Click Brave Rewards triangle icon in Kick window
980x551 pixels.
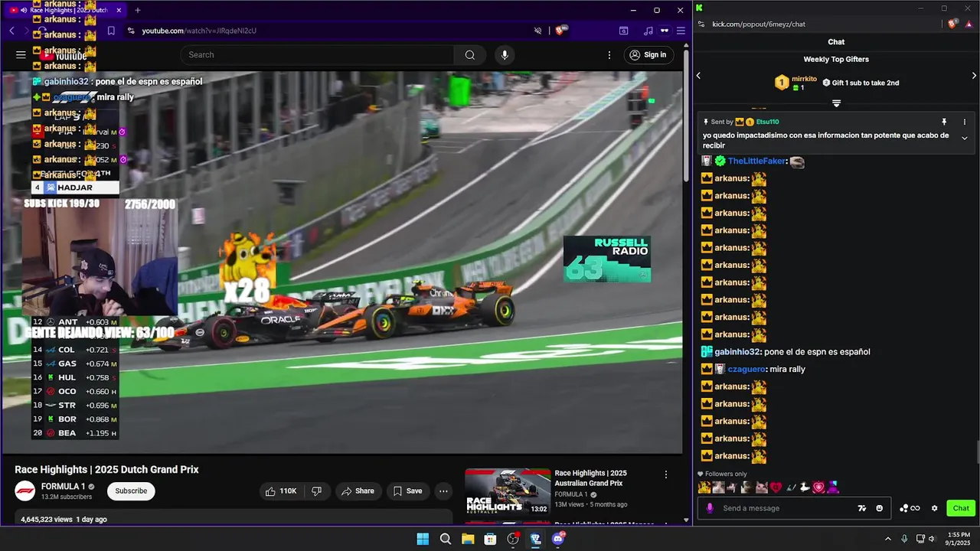[x=968, y=24]
